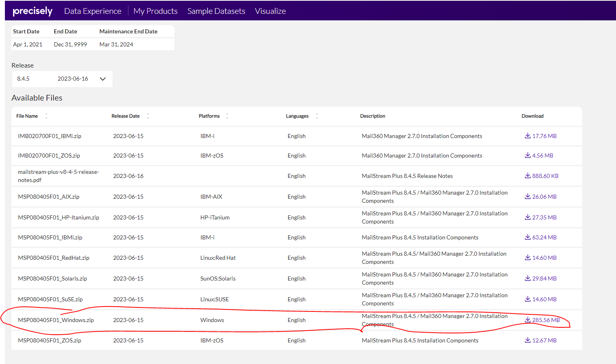Click the download icon for MSP080405F01_ZOS.zip
Viewport: 616px width, 364px height.
pyautogui.click(x=528, y=340)
